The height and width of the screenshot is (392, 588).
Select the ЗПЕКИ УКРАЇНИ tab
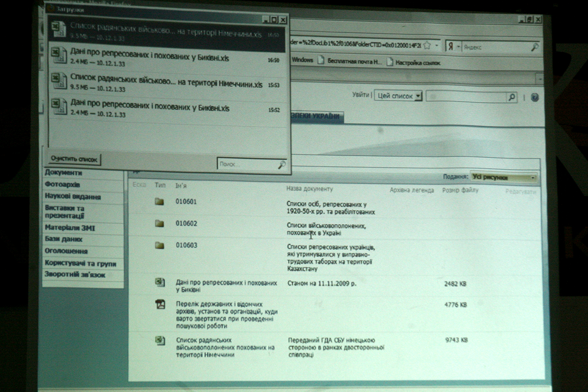[316, 116]
